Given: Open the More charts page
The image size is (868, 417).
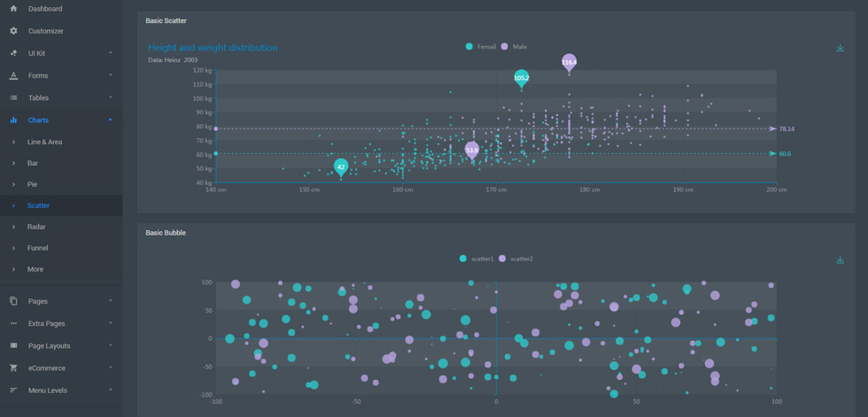Looking at the screenshot, I should (x=61, y=269).
